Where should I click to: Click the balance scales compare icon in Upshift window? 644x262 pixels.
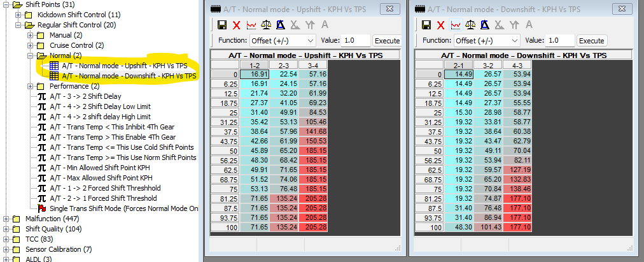coord(266,25)
